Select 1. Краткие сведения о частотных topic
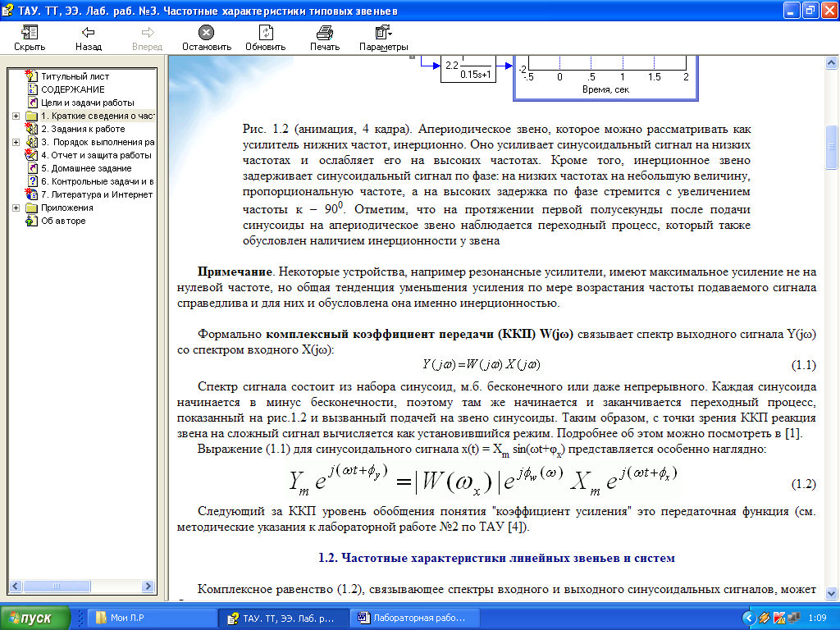 click(98, 116)
